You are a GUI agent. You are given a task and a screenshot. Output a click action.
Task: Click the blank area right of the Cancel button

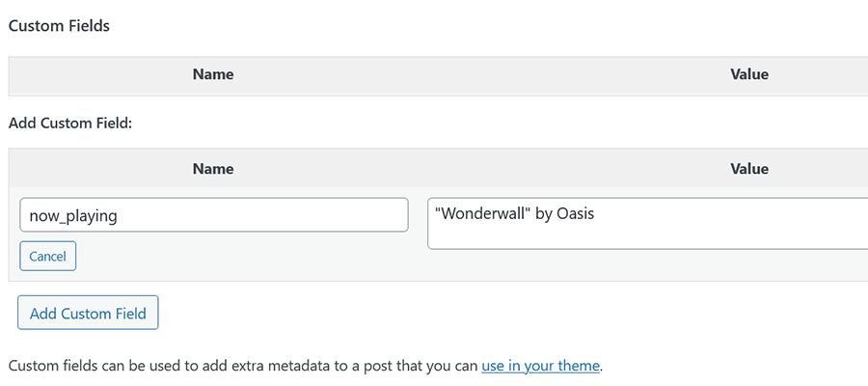[x=241, y=256]
